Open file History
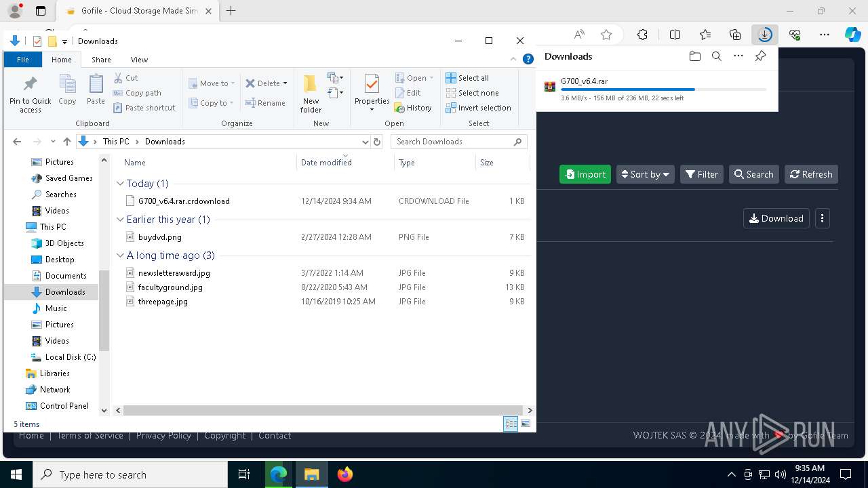The image size is (868, 488). click(x=413, y=108)
